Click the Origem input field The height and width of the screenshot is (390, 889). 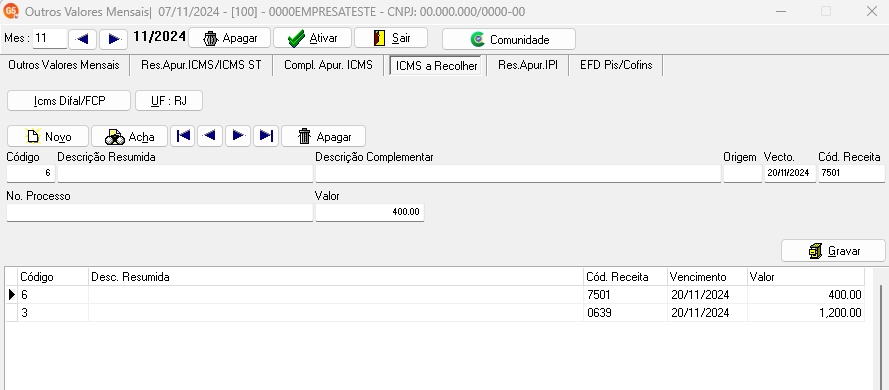point(743,173)
